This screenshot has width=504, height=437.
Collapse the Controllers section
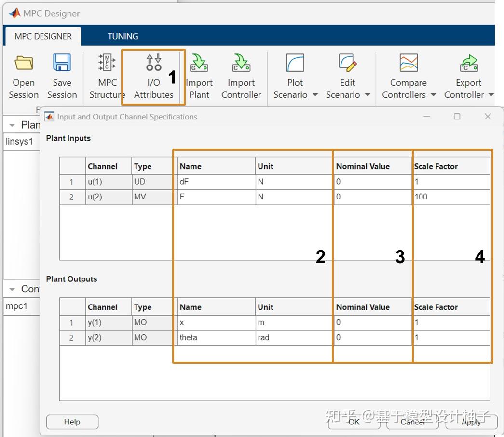[13, 289]
